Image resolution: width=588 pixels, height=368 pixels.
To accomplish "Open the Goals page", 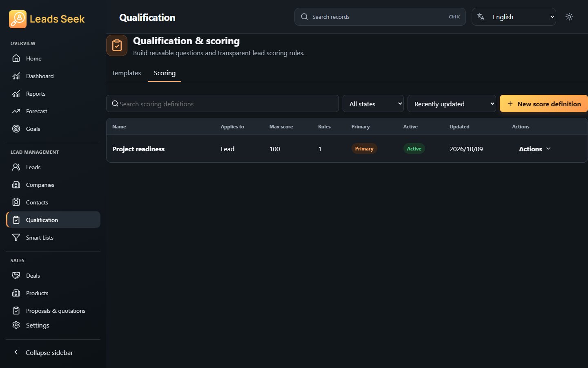I will pyautogui.click(x=53, y=129).
